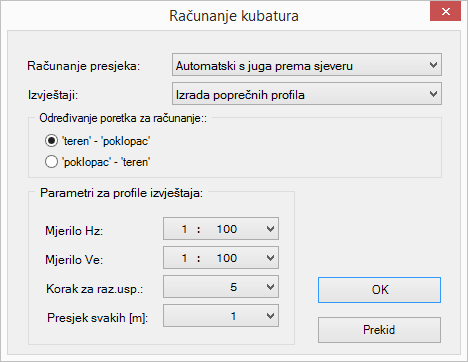Expand the Mjerilo Hz scale dropdown
The width and height of the screenshot is (468, 362).
[221, 229]
